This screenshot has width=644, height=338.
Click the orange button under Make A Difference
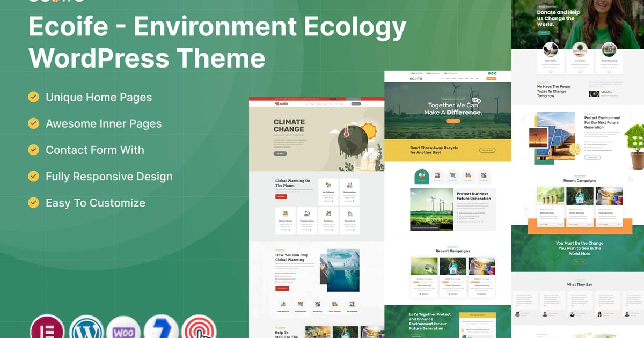(x=453, y=121)
